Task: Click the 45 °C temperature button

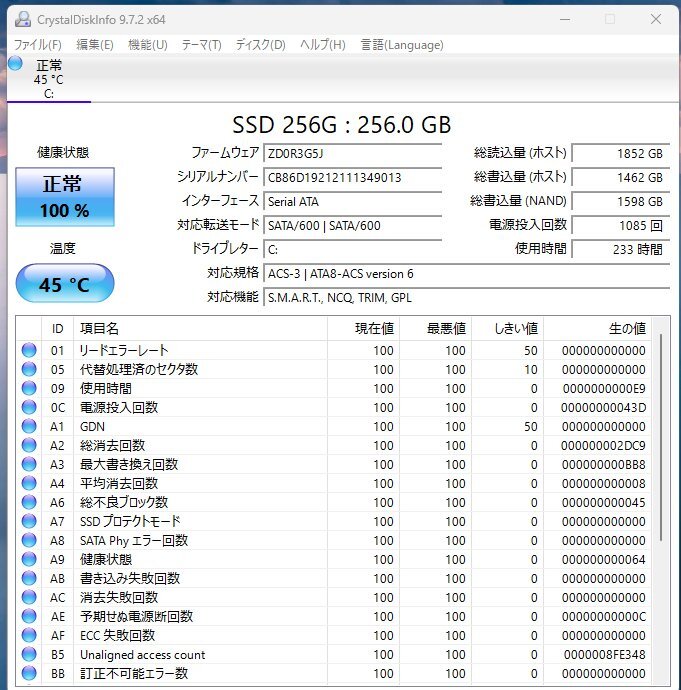Action: [65, 283]
